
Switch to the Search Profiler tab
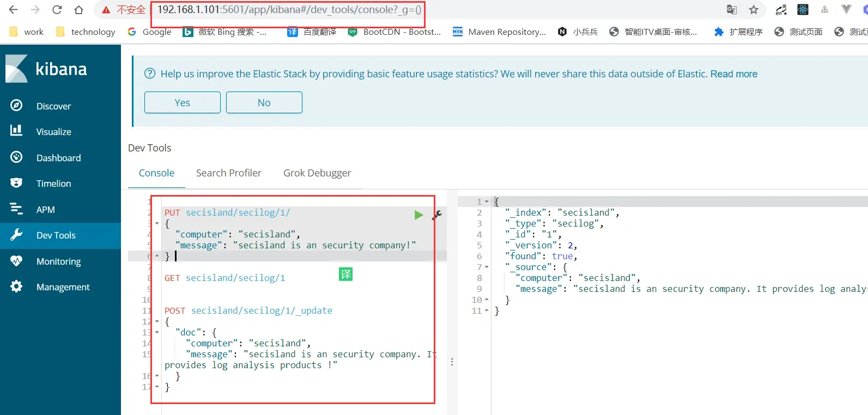click(x=229, y=173)
